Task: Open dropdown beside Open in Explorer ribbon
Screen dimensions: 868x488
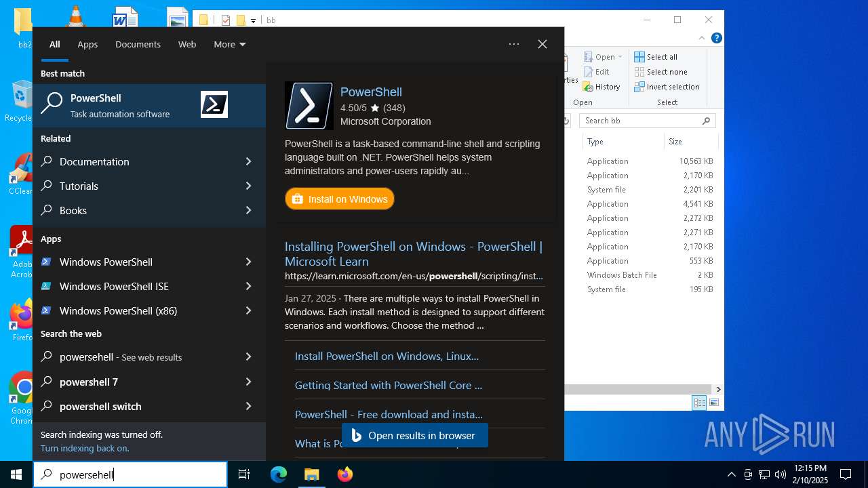Action: click(620, 57)
